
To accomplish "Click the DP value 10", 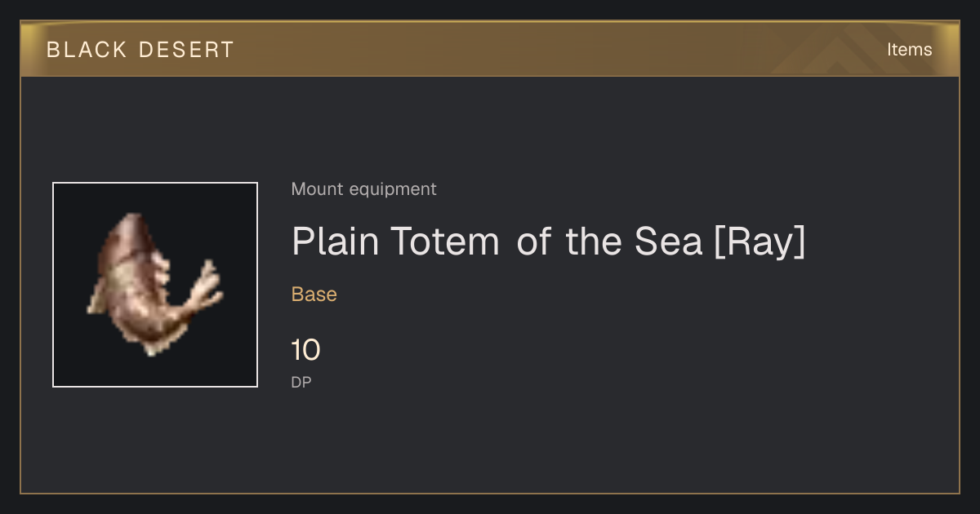I will [x=305, y=351].
